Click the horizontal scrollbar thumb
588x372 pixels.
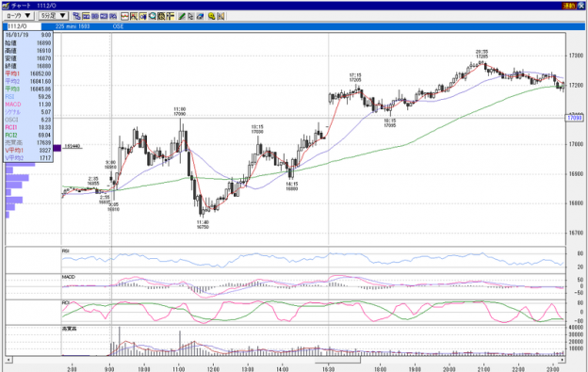pos(337,360)
